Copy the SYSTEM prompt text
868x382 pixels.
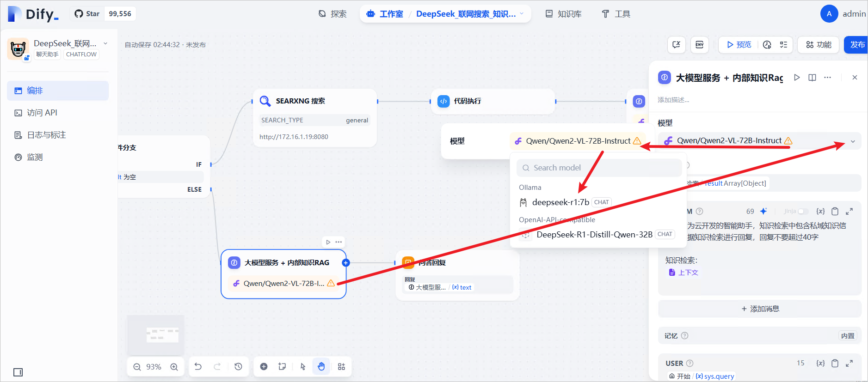[835, 211]
